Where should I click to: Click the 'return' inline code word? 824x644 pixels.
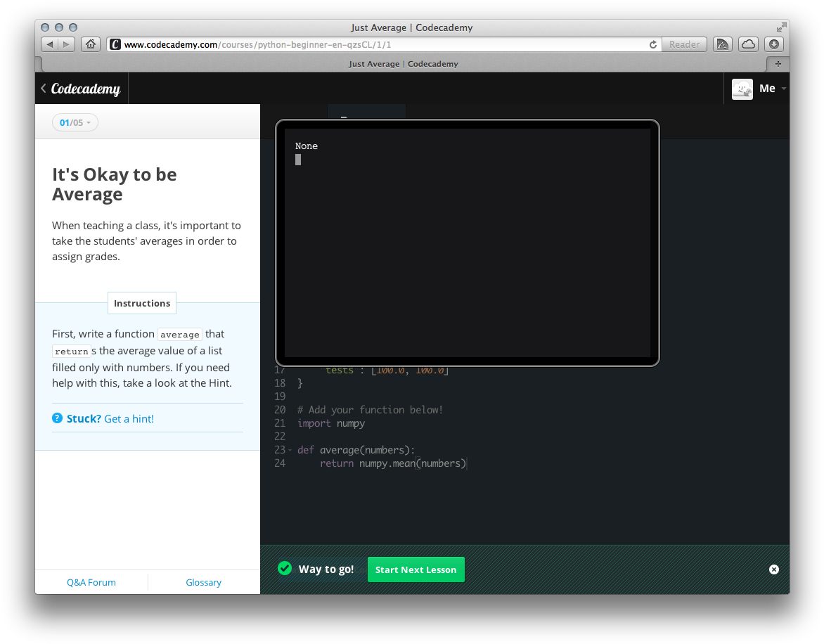pos(72,351)
